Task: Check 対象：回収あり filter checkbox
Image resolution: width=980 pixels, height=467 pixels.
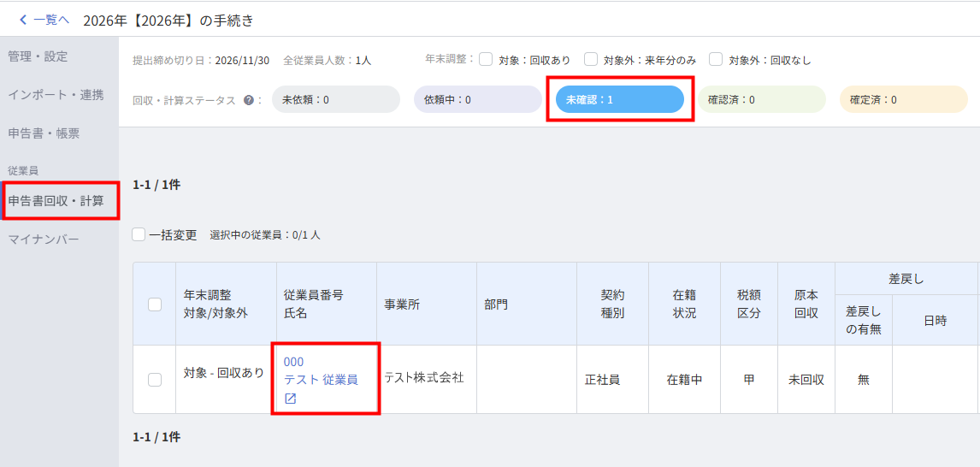Action: 486,59
